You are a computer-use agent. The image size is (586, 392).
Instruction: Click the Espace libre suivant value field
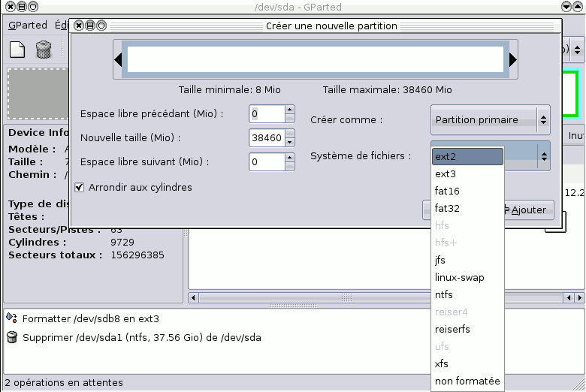point(266,161)
